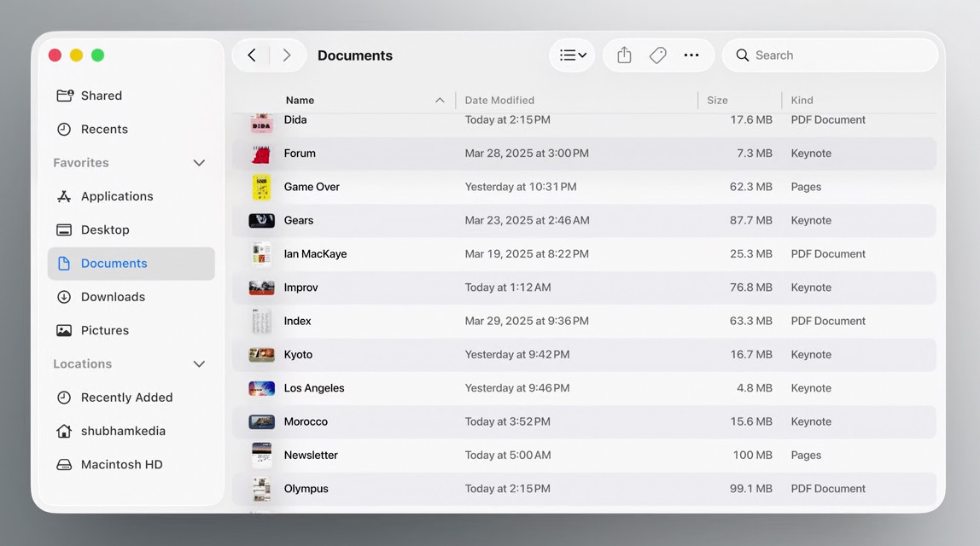Screen dimensions: 980x546
Task: Select Documents in the sidebar
Action: (x=131, y=264)
